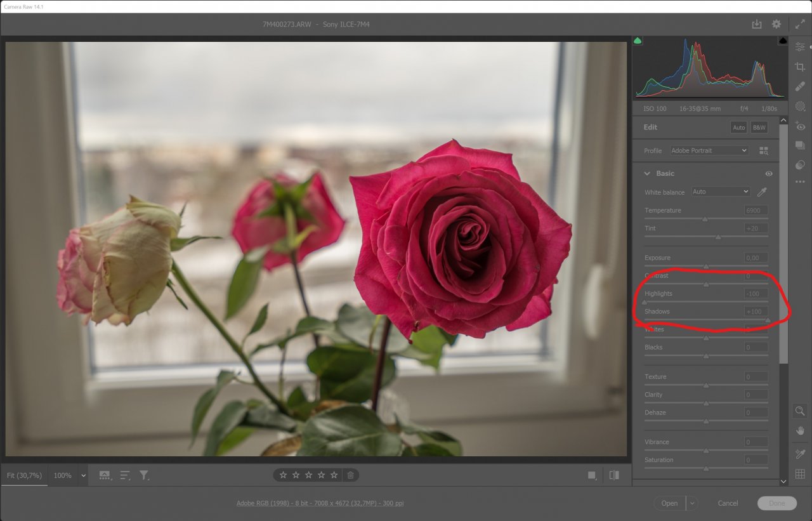Image resolution: width=812 pixels, height=521 pixels.
Task: Select the Hand pan tool
Action: click(800, 431)
